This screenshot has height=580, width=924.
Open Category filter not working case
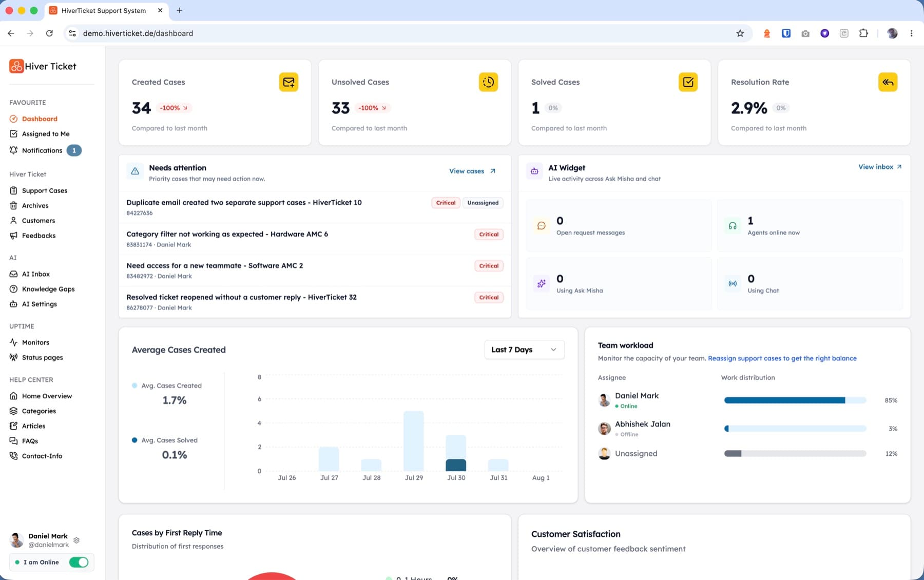[x=315, y=239]
